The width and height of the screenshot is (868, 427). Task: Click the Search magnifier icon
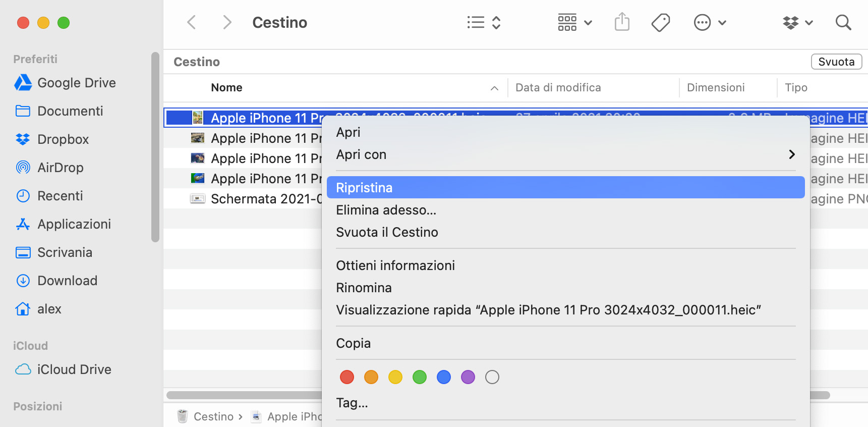pyautogui.click(x=843, y=22)
